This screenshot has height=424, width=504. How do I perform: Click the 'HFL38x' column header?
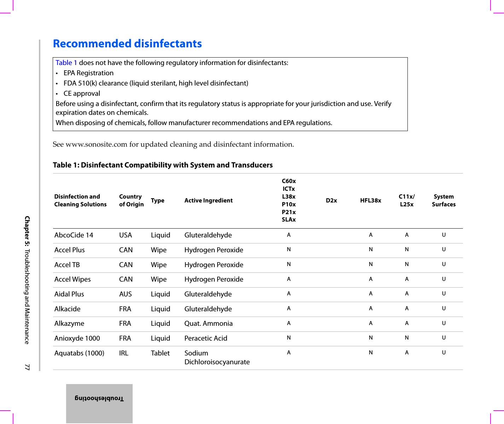371,200
